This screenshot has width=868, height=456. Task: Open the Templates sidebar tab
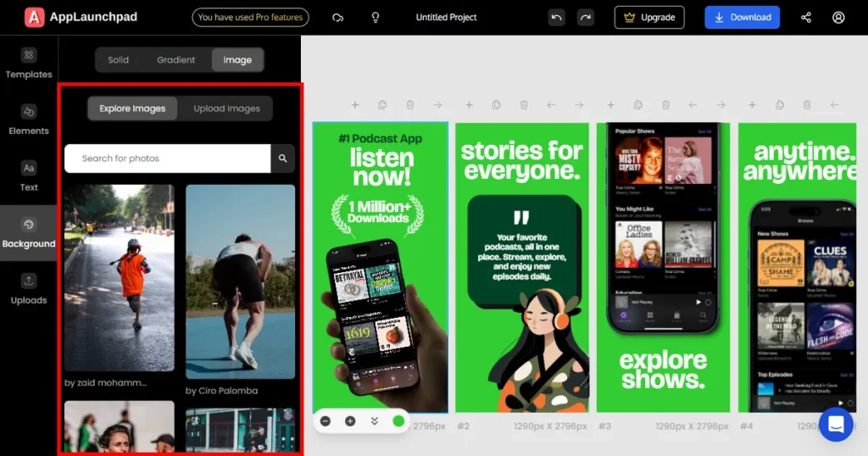[29, 64]
